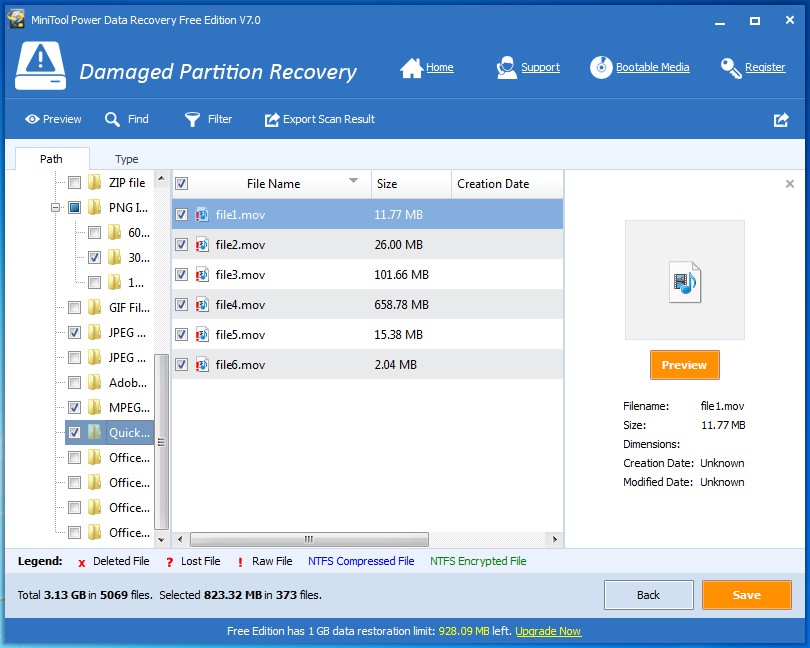Screen dimensions: 810x648
Task: Click the Creation Date column header
Action: pyautogui.click(x=507, y=184)
